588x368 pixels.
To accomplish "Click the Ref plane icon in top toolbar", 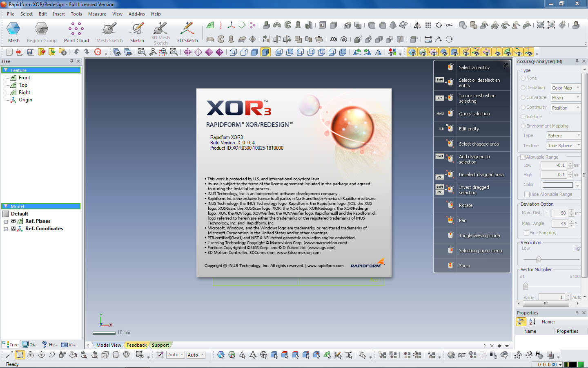I will coord(210,25).
